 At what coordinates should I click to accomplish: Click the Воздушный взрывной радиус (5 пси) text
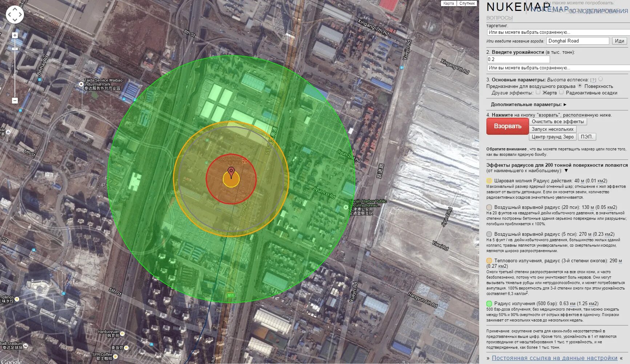click(554, 234)
